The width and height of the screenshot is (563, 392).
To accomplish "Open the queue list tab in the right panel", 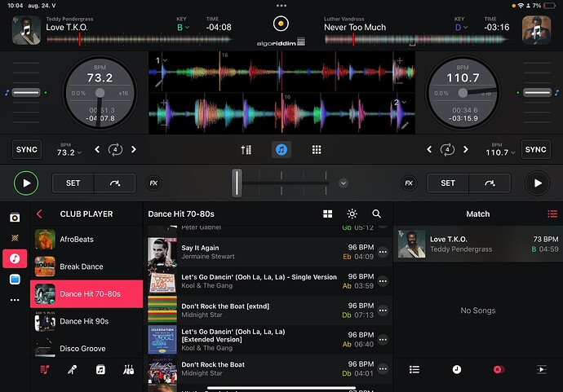I will [x=414, y=369].
